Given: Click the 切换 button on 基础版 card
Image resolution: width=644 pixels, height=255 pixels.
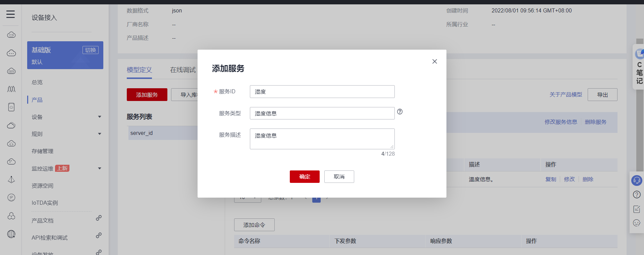Looking at the screenshot, I should (x=91, y=50).
